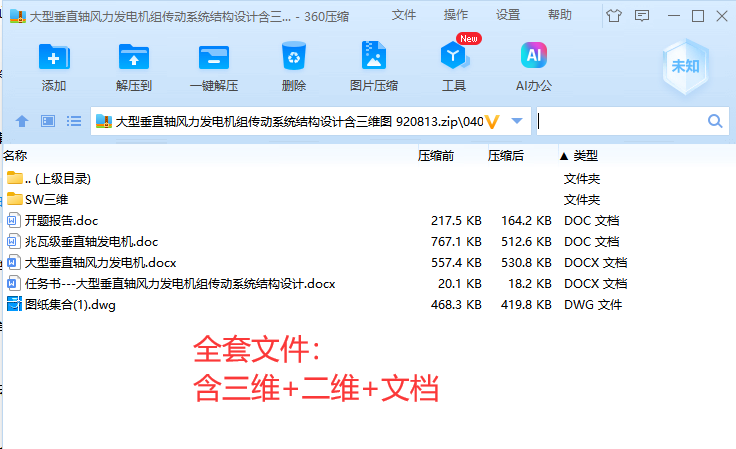
Task: Click the 360压缩 app icon in title bar
Action: click(x=18, y=16)
